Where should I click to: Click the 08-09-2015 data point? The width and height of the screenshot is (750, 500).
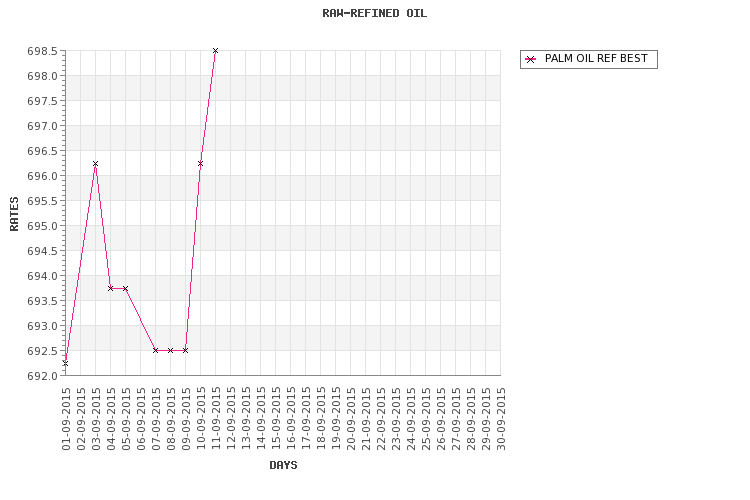[x=170, y=351]
